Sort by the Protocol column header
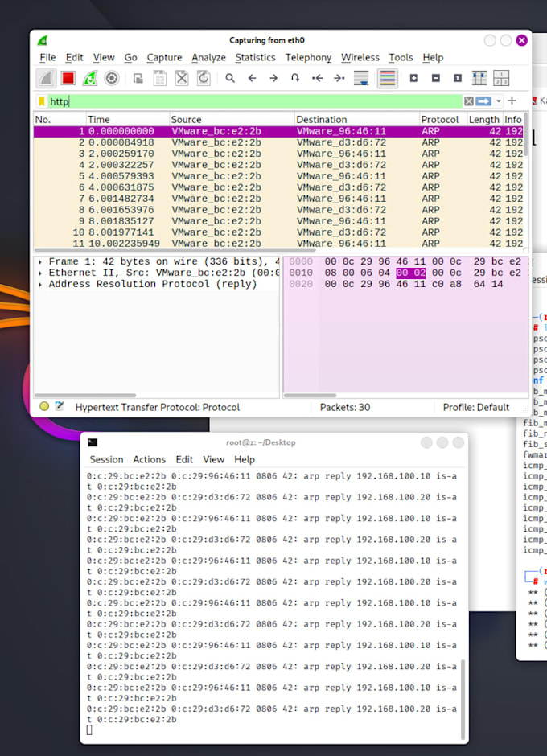This screenshot has height=756, width=547. point(442,119)
